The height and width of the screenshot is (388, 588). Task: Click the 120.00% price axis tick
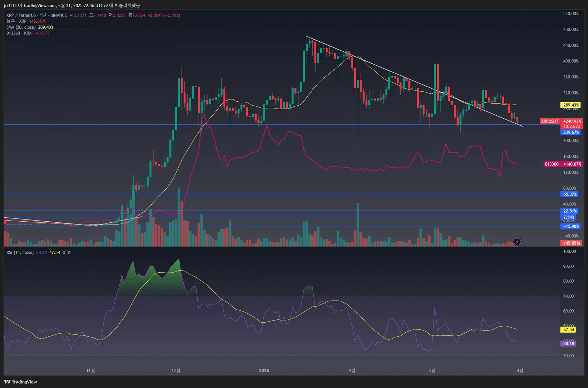[x=571, y=172]
